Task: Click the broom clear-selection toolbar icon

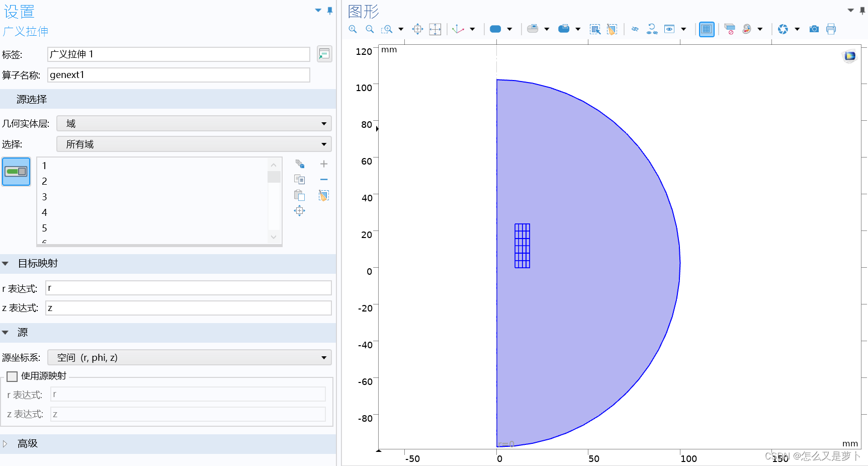Action: (x=612, y=29)
